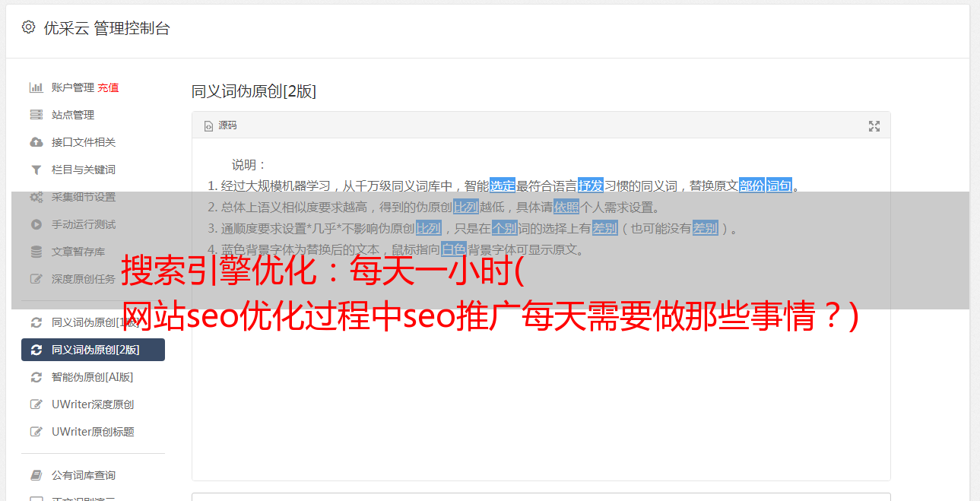Open 站点管理 from the sidebar

tap(93, 115)
